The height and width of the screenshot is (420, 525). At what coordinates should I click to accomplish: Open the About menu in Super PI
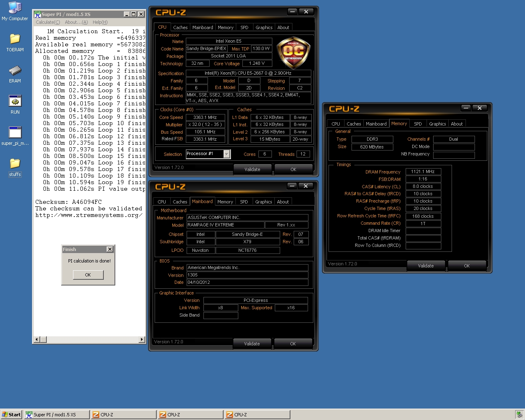tap(76, 22)
